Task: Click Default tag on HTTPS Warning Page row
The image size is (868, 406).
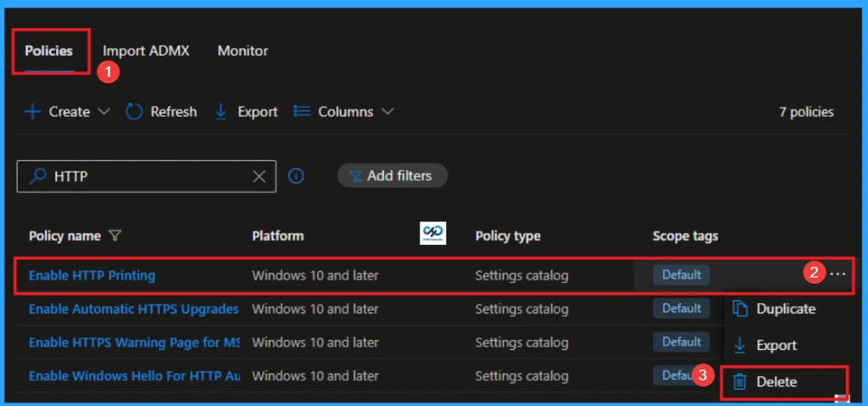Action: tap(681, 342)
